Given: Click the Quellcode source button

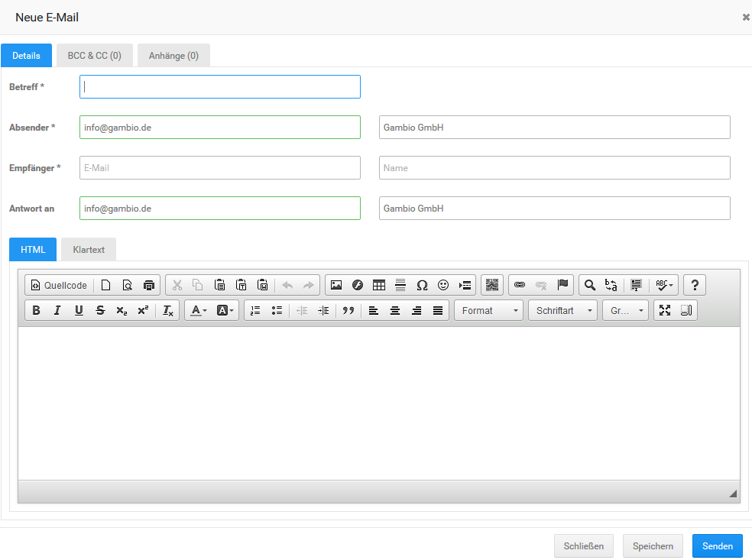Looking at the screenshot, I should (x=59, y=285).
